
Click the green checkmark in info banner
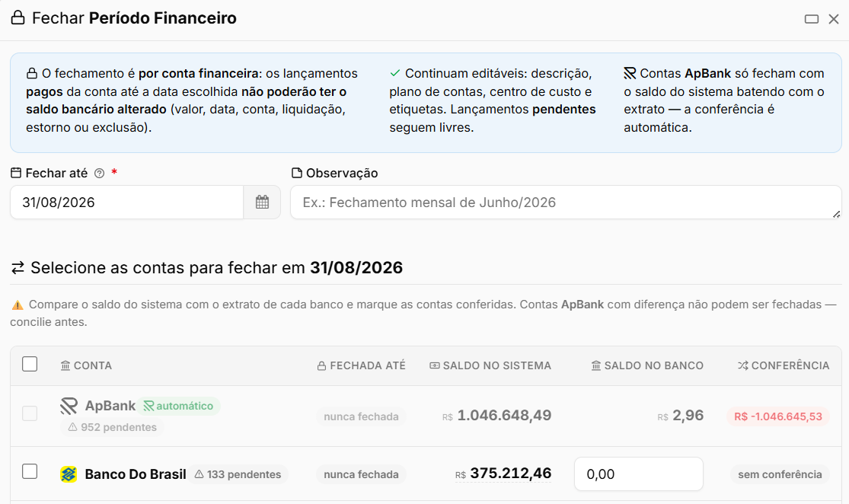pos(395,73)
